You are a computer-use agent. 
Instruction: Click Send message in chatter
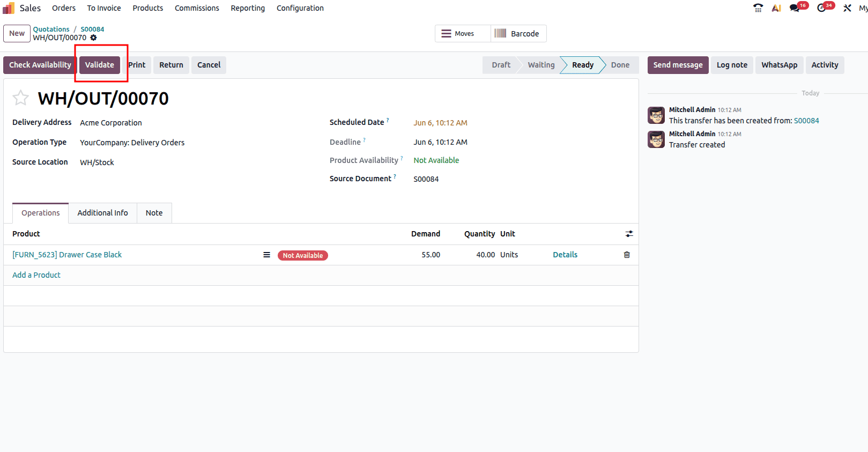pyautogui.click(x=678, y=65)
